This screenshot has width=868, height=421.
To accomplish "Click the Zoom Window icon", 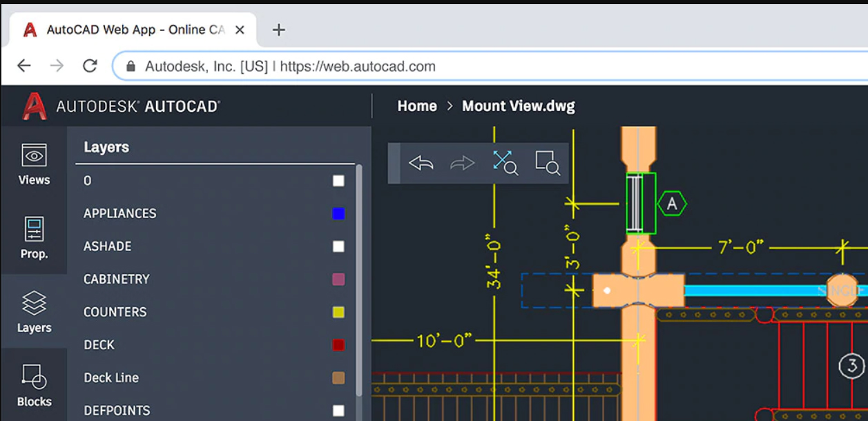I will pos(547,163).
